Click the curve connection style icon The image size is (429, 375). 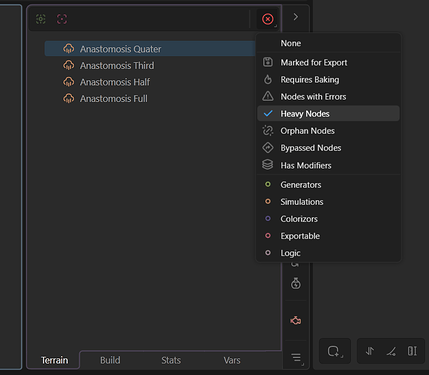(x=391, y=351)
